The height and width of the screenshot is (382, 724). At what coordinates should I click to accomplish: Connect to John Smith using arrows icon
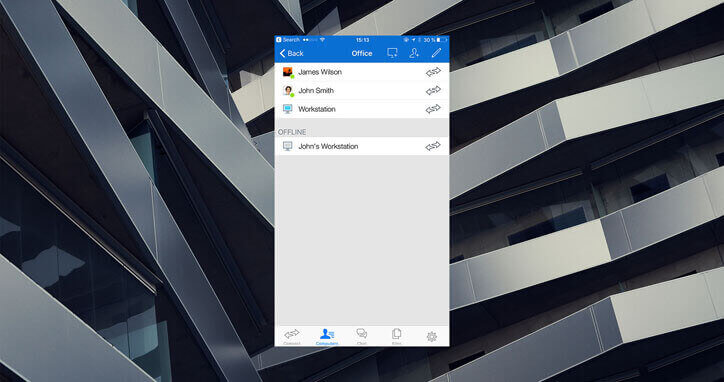(x=433, y=91)
